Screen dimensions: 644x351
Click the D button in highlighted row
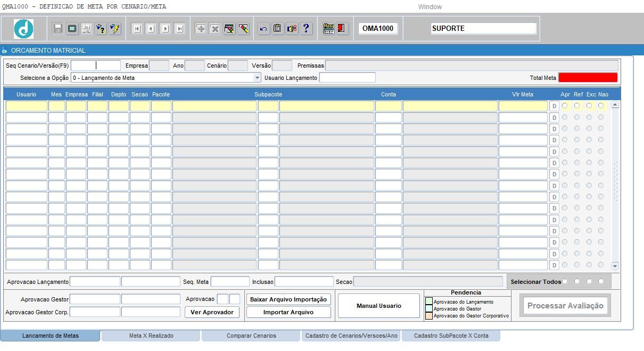(554, 106)
